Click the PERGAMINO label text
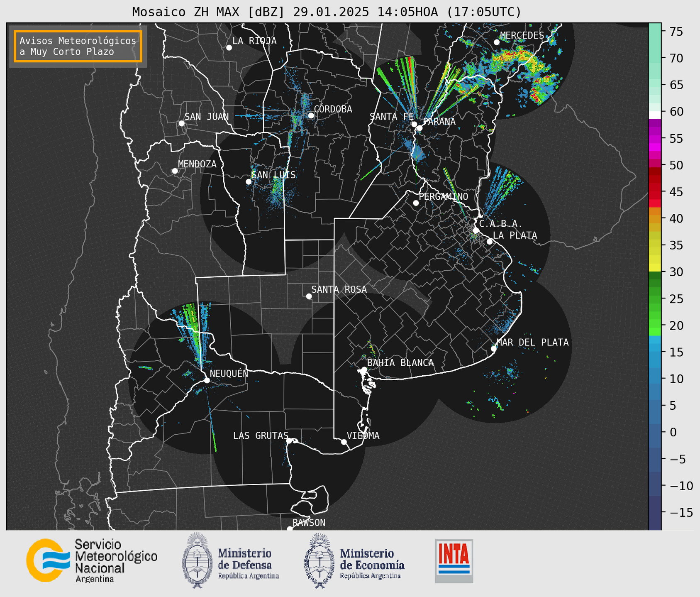The image size is (700, 597). 443,196
